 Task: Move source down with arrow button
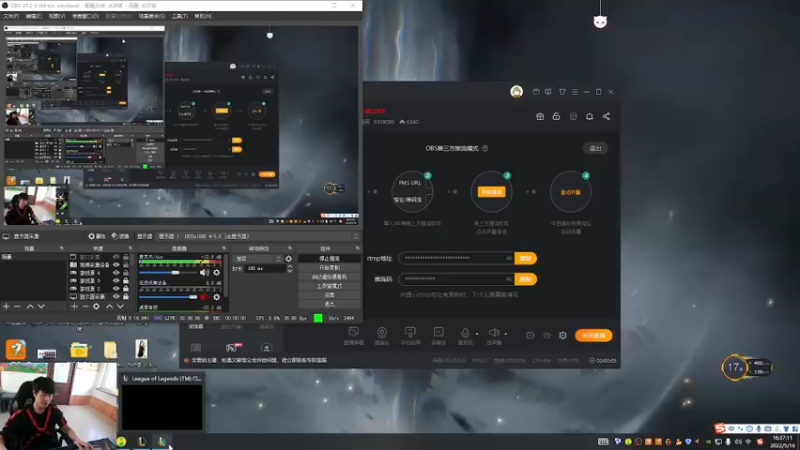(120, 306)
